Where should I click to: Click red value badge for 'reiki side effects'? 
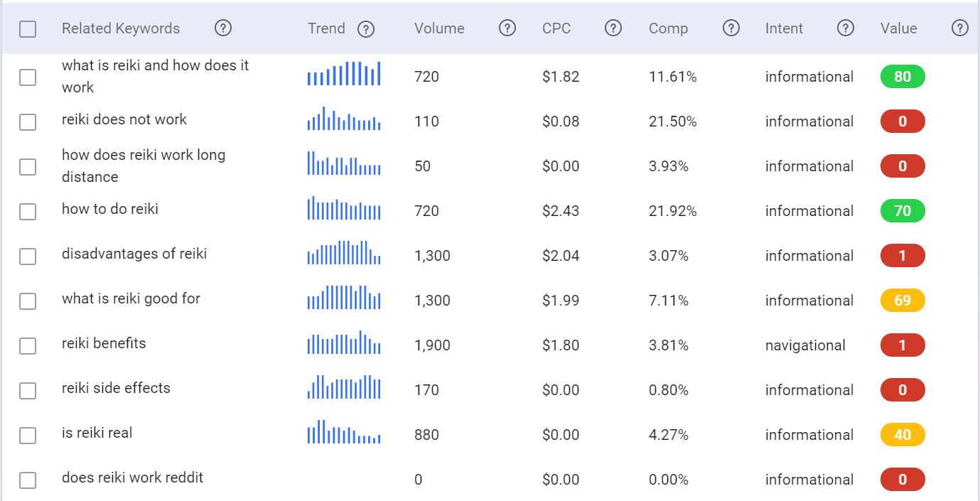[x=903, y=390]
